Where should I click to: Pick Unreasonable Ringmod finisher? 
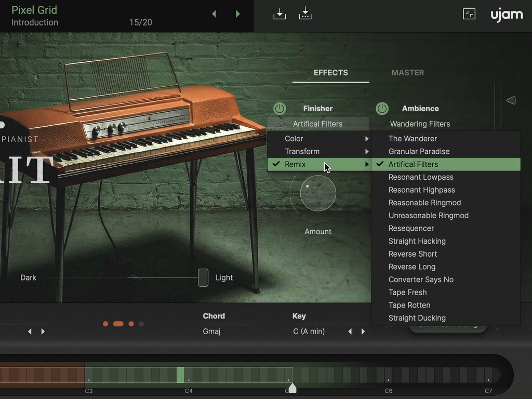coord(446,216)
